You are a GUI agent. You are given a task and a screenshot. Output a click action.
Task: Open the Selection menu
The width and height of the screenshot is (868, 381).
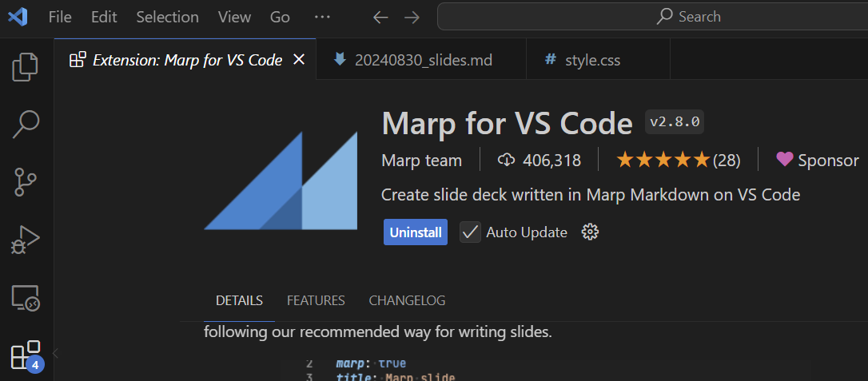tap(168, 17)
